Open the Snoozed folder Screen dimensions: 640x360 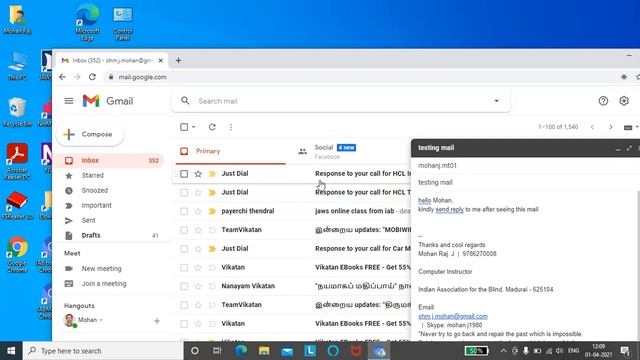tap(109, 191)
